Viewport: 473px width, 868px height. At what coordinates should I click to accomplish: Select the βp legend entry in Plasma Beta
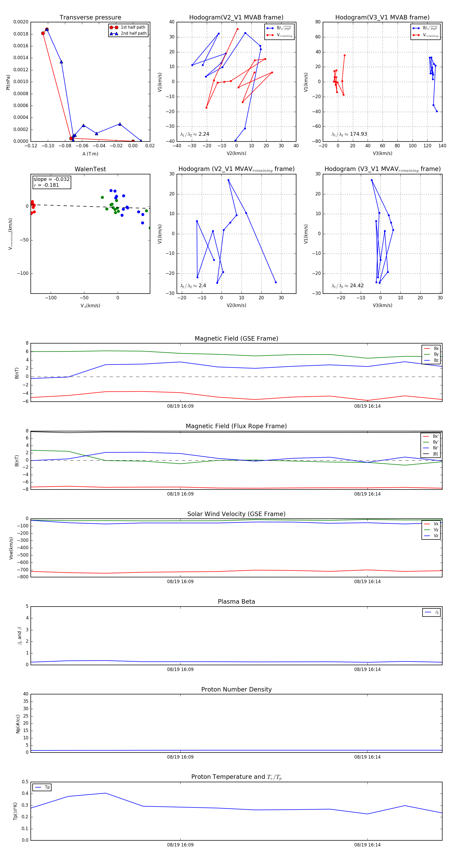(x=432, y=612)
